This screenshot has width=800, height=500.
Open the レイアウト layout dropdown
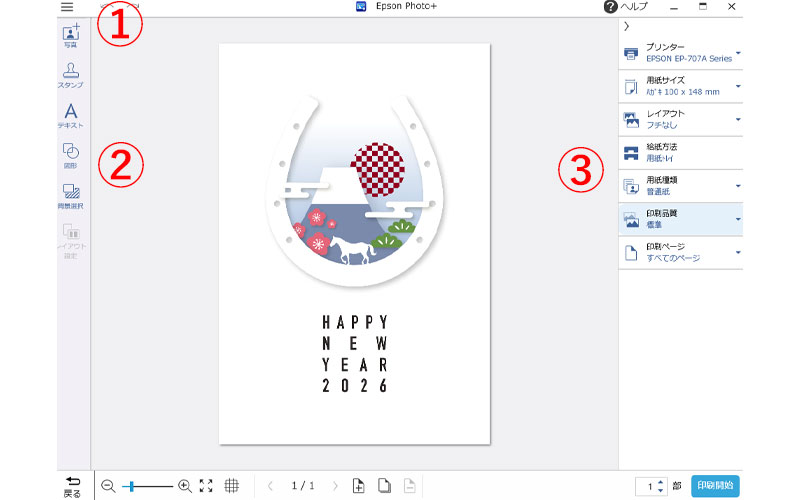(681, 119)
